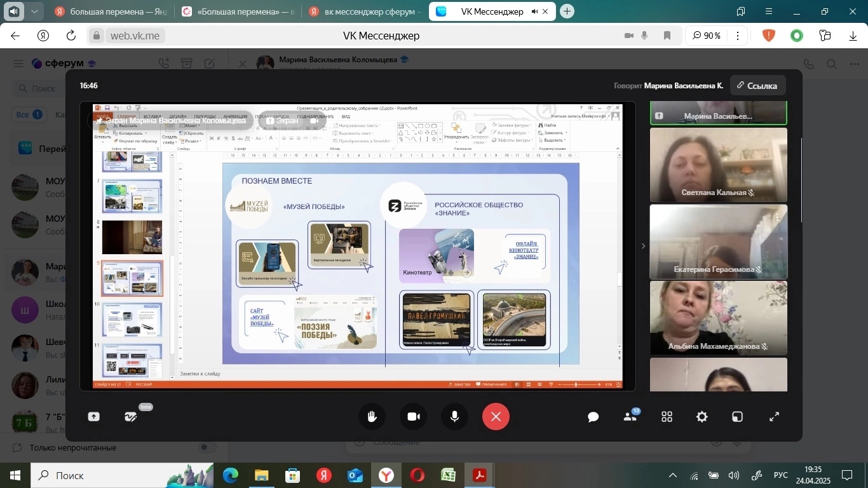Image resolution: width=868 pixels, height=488 pixels.
Task: Open the Yandex home button
Action: pos(43,36)
